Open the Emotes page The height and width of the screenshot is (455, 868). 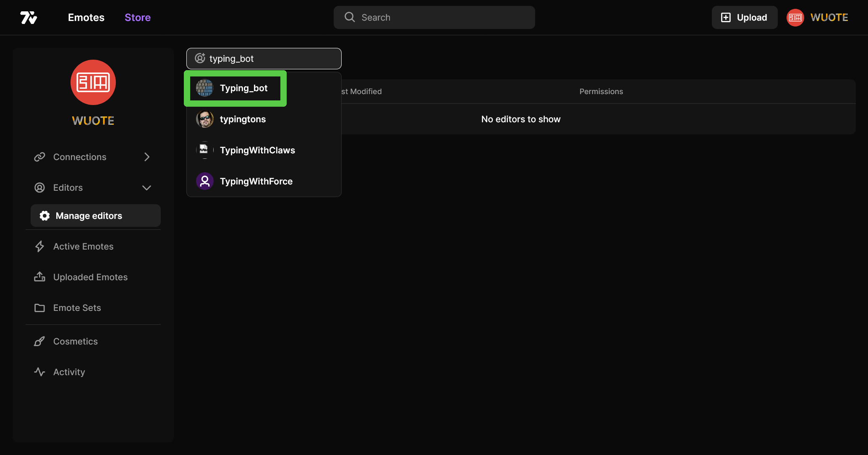(86, 18)
